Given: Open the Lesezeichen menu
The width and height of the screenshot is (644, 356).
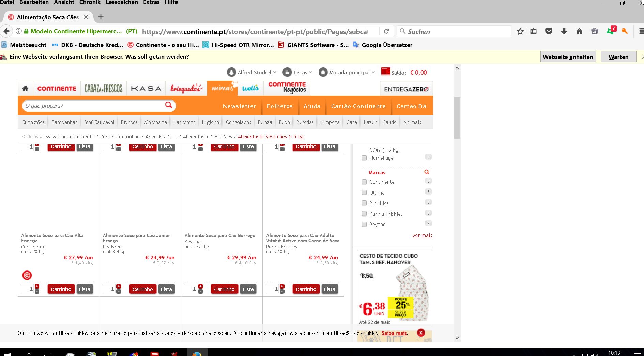Looking at the screenshot, I should (122, 2).
